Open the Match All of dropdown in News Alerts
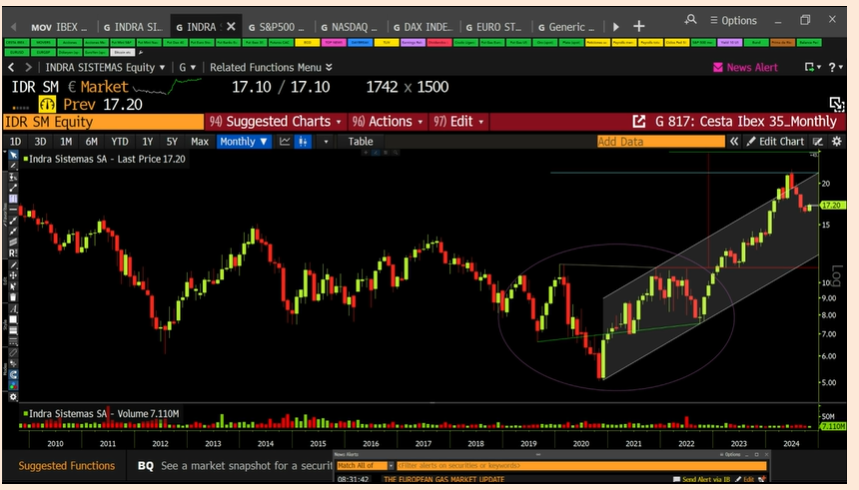The width and height of the screenshot is (859, 490). 365,465
